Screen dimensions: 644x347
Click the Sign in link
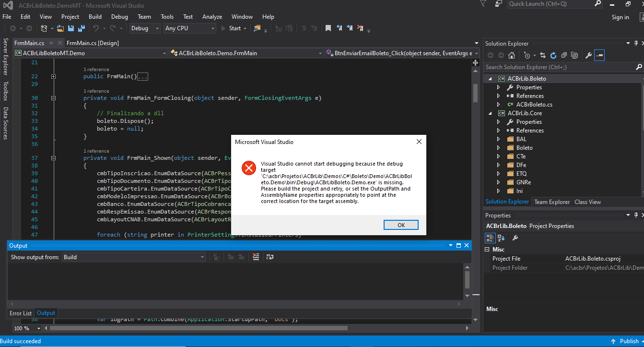(x=620, y=17)
